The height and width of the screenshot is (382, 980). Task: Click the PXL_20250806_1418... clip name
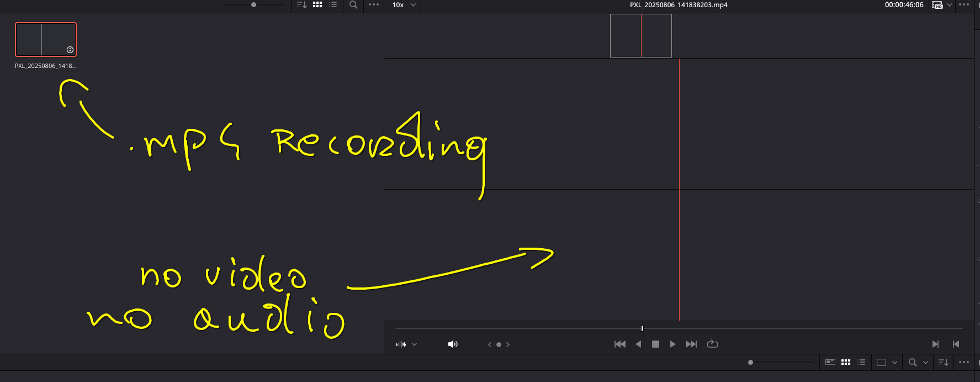click(x=46, y=66)
